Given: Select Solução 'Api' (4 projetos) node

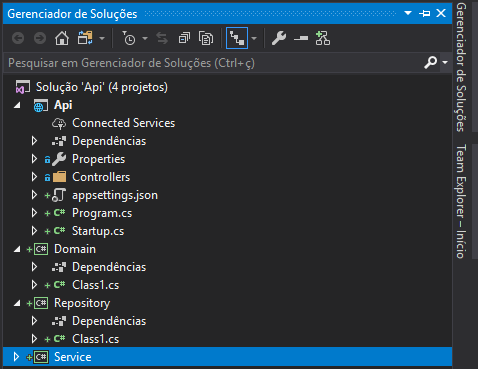Looking at the screenshot, I should click(102, 87).
